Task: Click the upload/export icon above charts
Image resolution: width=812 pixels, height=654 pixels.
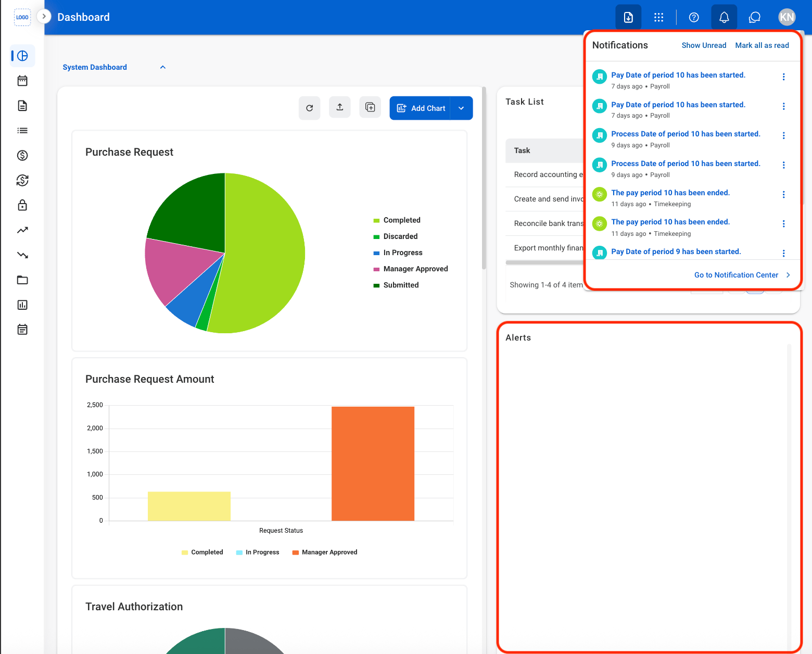Action: [340, 107]
